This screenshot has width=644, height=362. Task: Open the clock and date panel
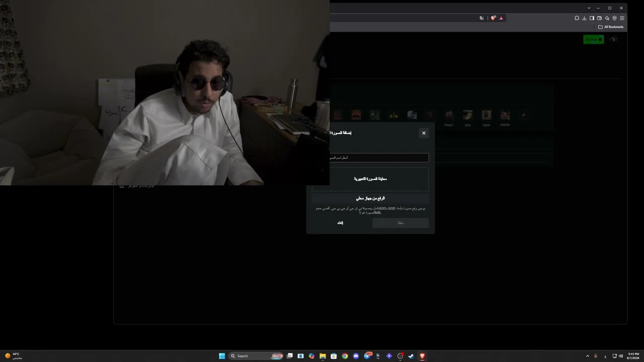pos(633,356)
